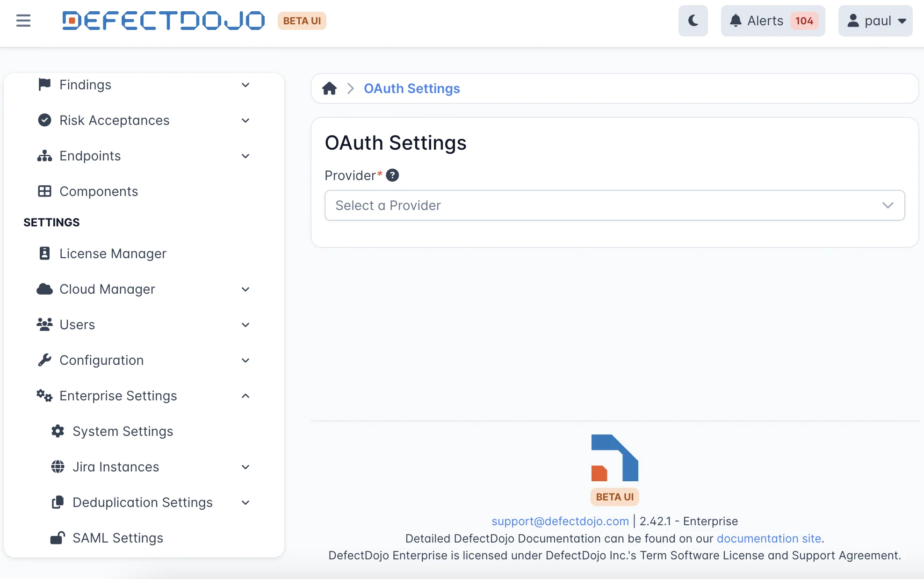Click the System Settings gear icon
The height and width of the screenshot is (579, 924).
(58, 431)
